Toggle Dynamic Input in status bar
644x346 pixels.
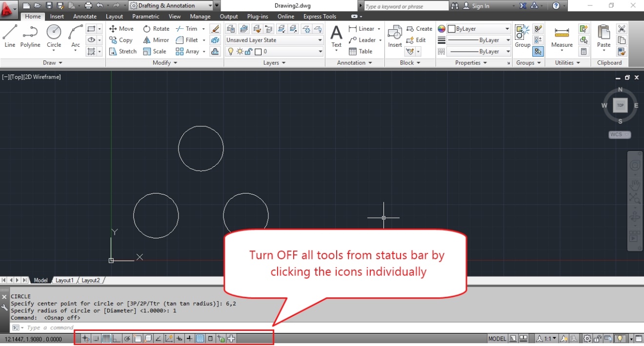(180, 338)
